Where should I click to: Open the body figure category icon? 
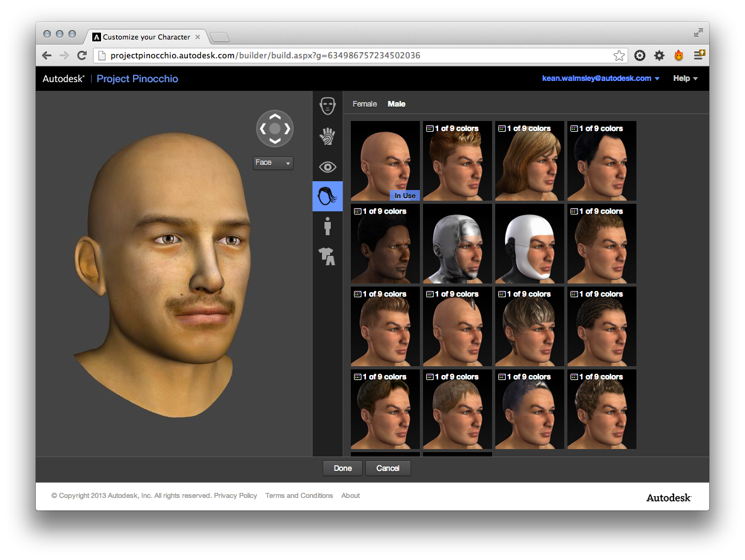tap(327, 226)
